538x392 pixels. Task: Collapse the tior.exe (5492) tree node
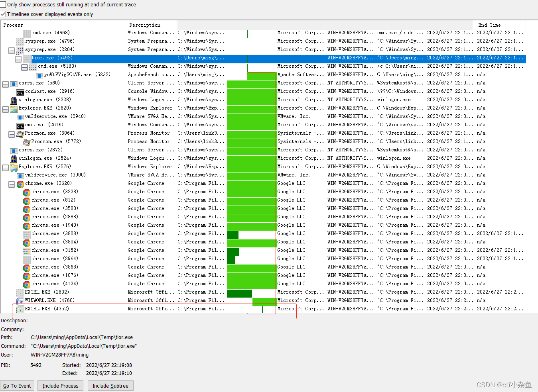(x=18, y=59)
